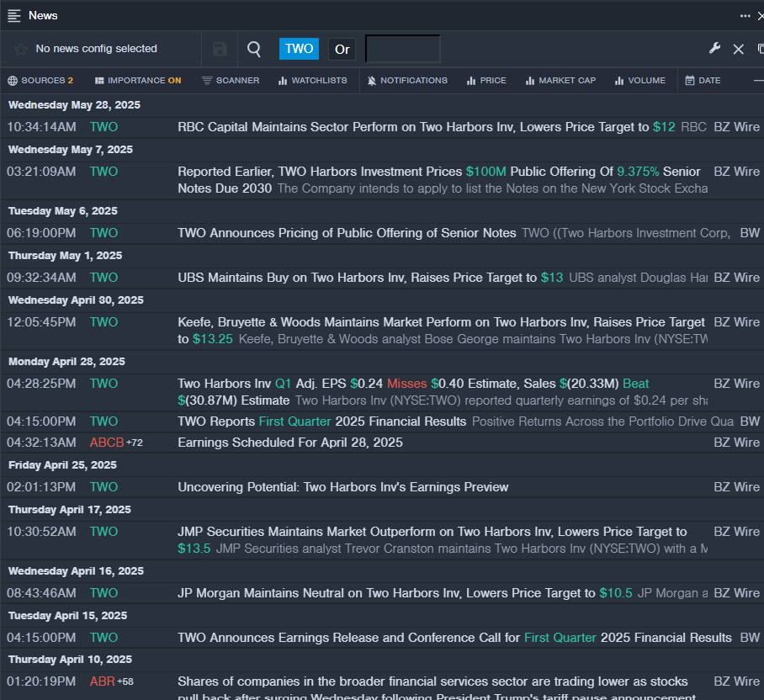The image size is (764, 700).
Task: Click the 01:20:19PM timestamp
Action: (x=41, y=681)
